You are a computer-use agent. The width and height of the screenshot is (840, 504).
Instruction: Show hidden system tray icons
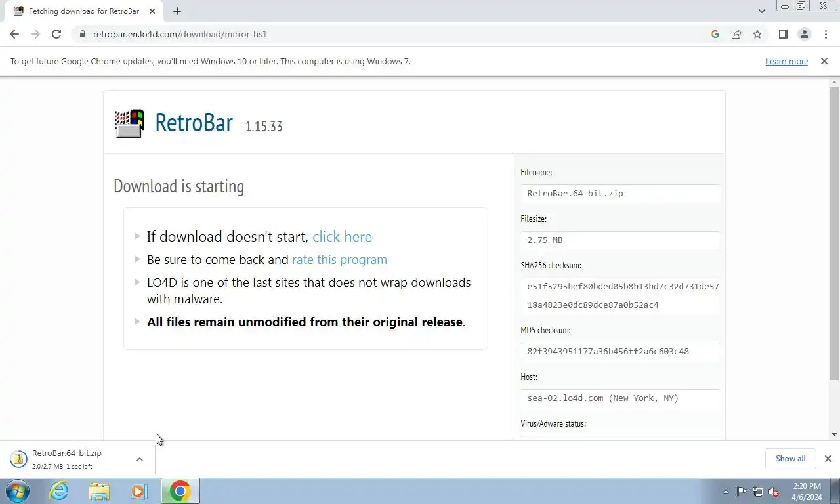point(726,492)
